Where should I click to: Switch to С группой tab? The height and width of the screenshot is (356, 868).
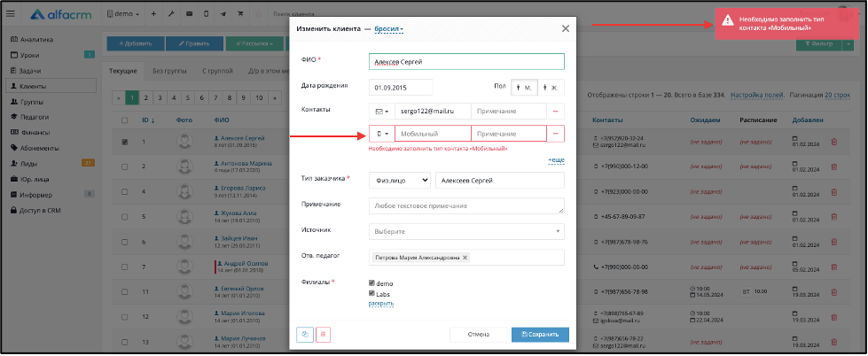point(217,71)
